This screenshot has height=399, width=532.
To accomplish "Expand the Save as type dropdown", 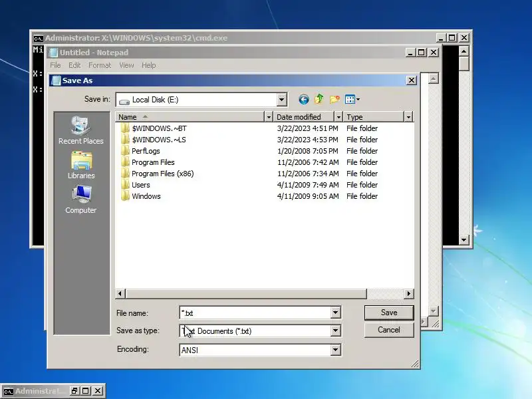I will coord(335,331).
